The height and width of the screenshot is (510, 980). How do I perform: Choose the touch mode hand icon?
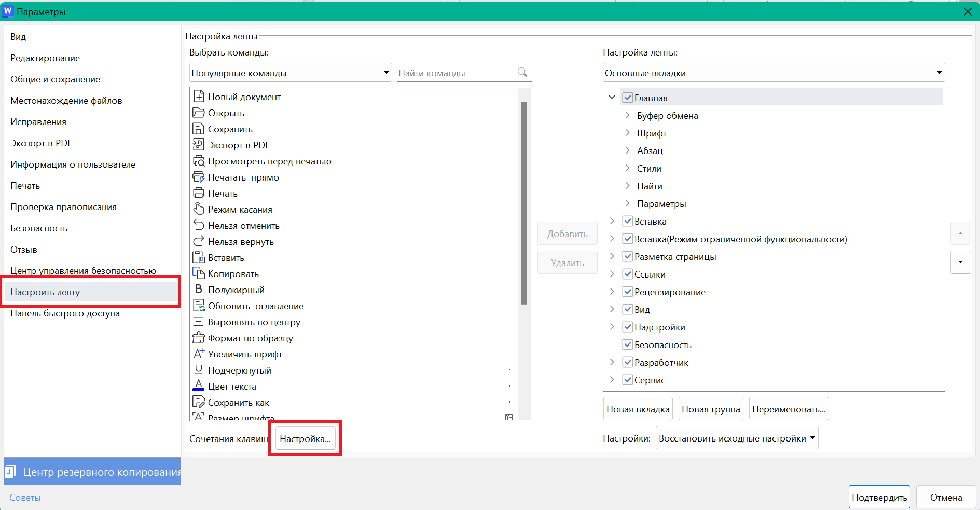pos(199,209)
